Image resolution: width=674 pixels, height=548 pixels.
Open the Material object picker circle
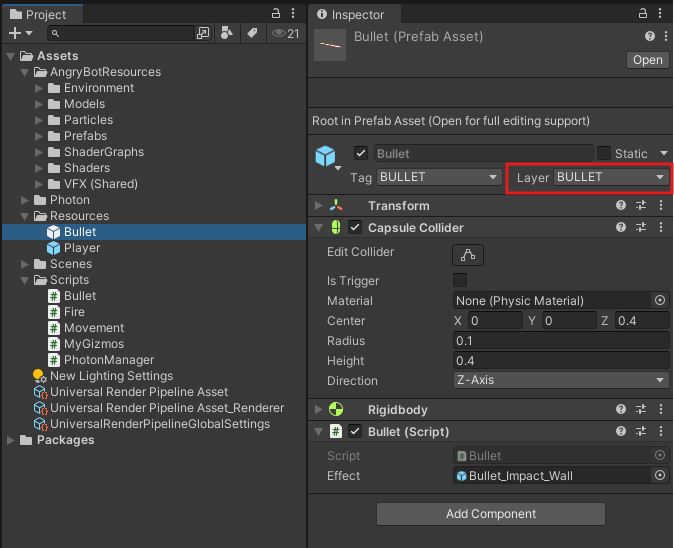point(660,300)
